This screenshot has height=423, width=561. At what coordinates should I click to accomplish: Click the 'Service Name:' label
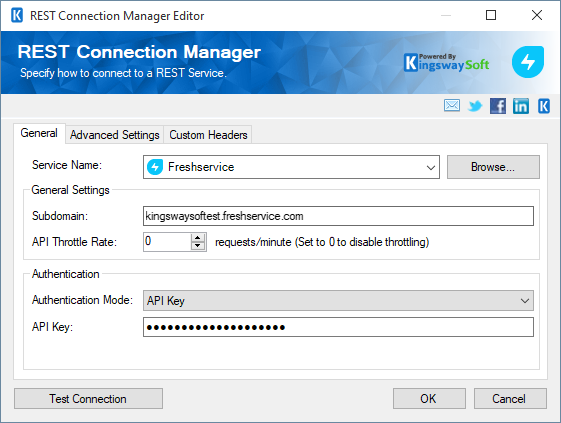click(x=67, y=165)
